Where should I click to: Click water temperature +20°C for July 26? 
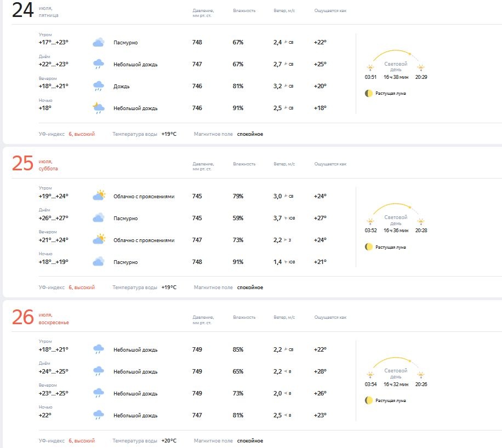[x=169, y=441]
